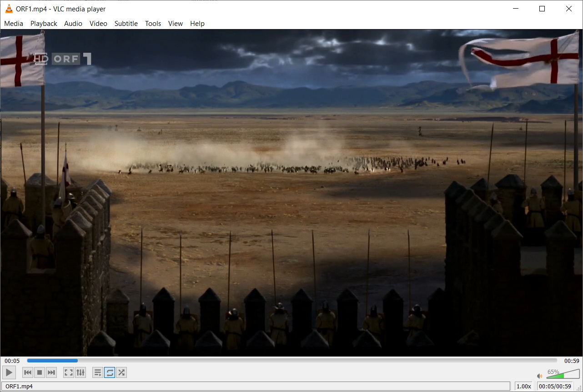The height and width of the screenshot is (392, 583).
Task: Skip to the next media track
Action: pyautogui.click(x=51, y=372)
